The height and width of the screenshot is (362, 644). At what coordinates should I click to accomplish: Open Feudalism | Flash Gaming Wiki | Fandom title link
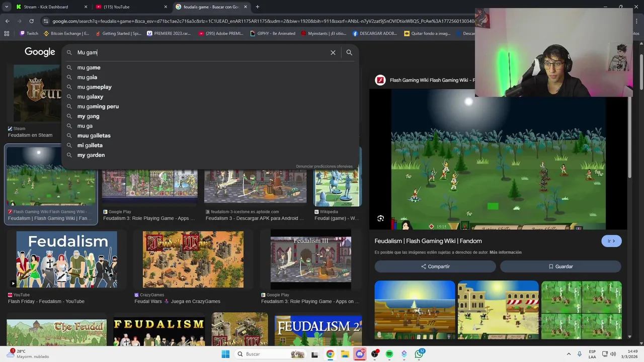coord(428,241)
